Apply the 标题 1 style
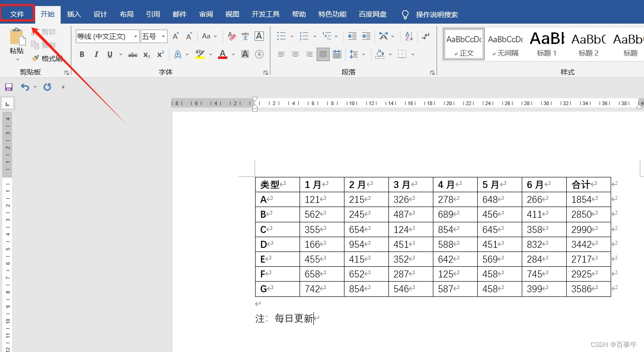644x352 pixels. [x=547, y=44]
